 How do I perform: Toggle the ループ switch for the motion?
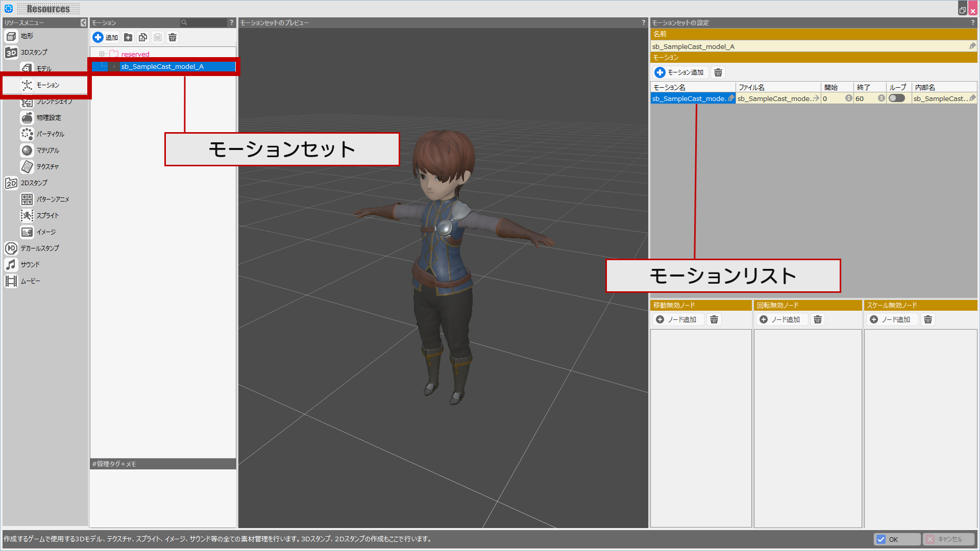897,98
